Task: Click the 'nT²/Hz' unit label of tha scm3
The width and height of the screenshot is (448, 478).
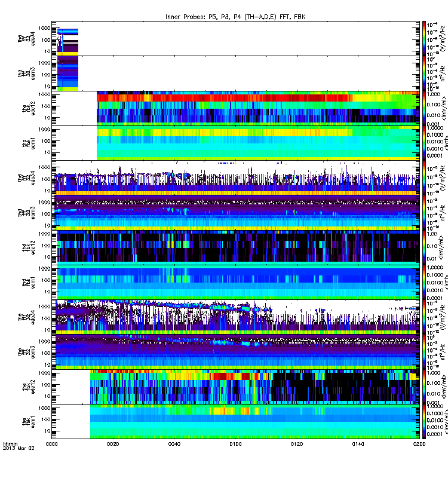Action: [443, 74]
